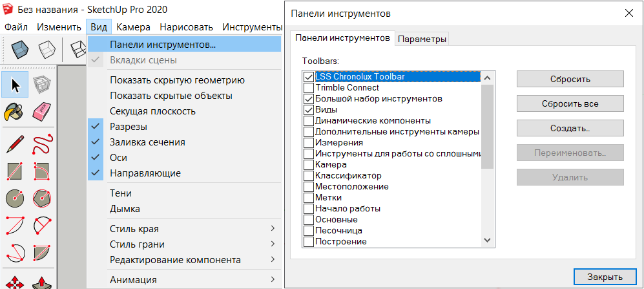This screenshot has height=289, width=644.
Task: Open the Файл menu
Action: pyautogui.click(x=16, y=28)
